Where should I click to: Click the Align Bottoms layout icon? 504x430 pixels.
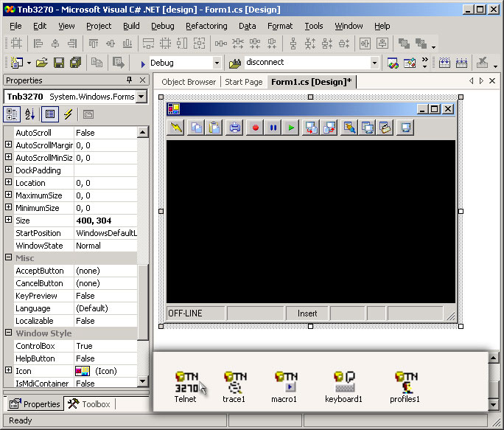[x=127, y=43]
